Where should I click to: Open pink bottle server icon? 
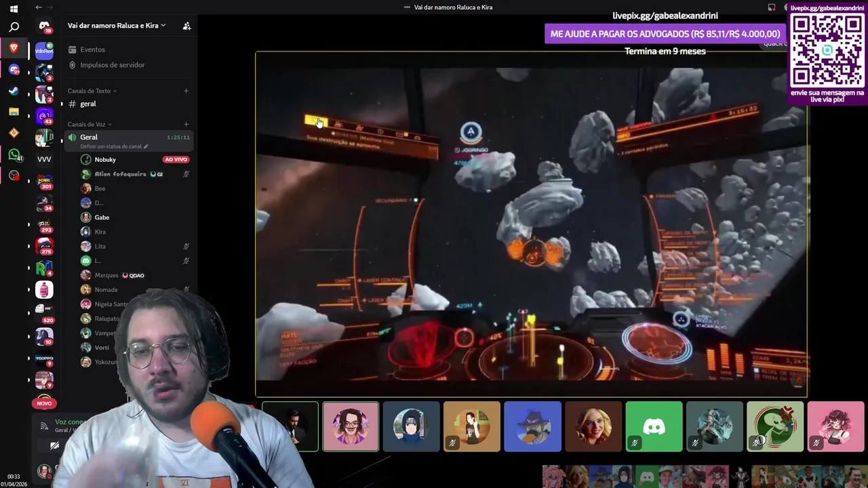44,290
